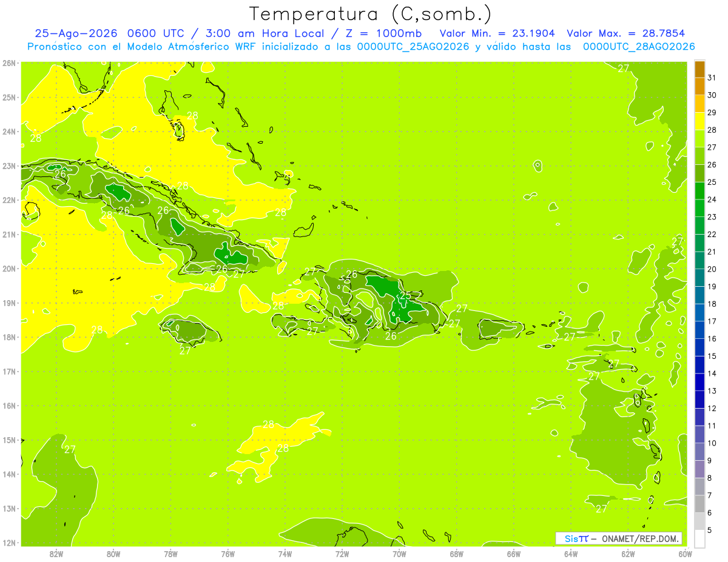This screenshot has height=562, width=728.
Task: Click the colorbar label "11"
Action: 712,426
